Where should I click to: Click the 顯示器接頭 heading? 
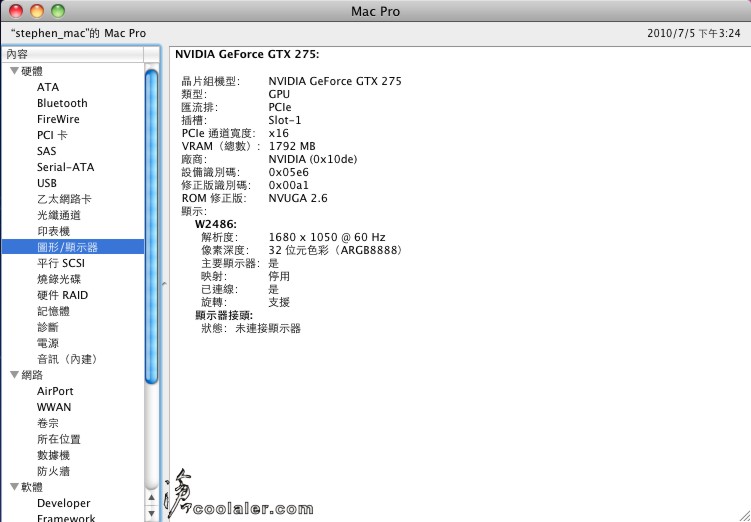pos(224,315)
